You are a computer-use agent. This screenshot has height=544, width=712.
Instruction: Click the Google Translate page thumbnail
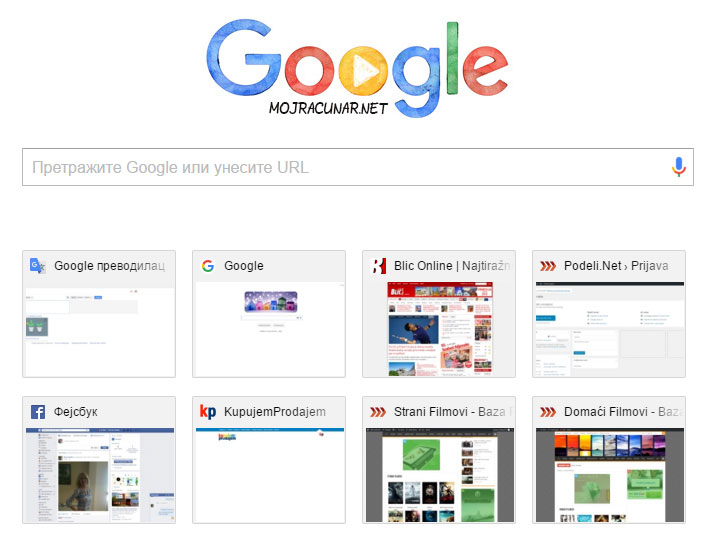tap(99, 329)
